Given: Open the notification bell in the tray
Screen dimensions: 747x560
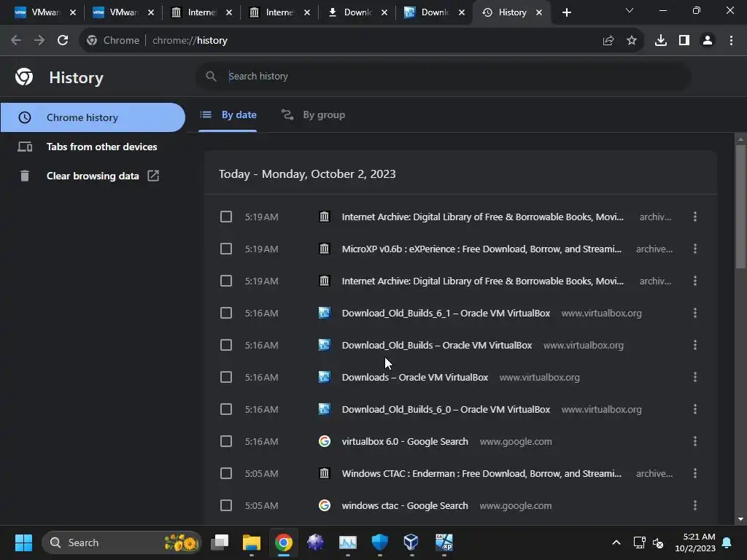Looking at the screenshot, I should [727, 542].
